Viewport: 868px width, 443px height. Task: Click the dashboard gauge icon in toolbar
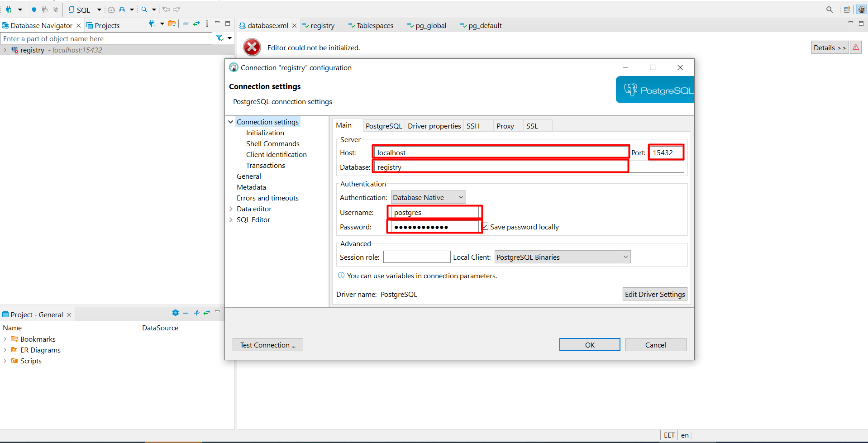coord(111,10)
